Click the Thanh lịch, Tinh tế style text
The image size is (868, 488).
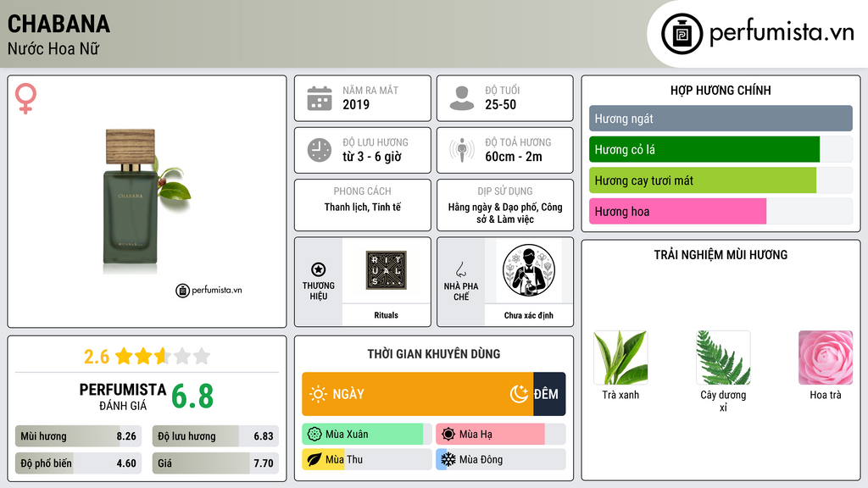click(363, 207)
